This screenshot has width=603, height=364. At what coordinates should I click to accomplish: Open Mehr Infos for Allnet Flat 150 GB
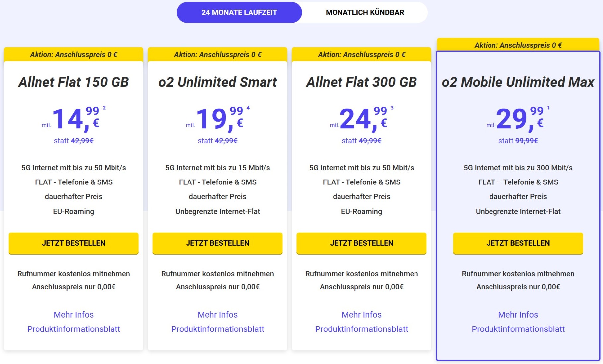click(74, 314)
